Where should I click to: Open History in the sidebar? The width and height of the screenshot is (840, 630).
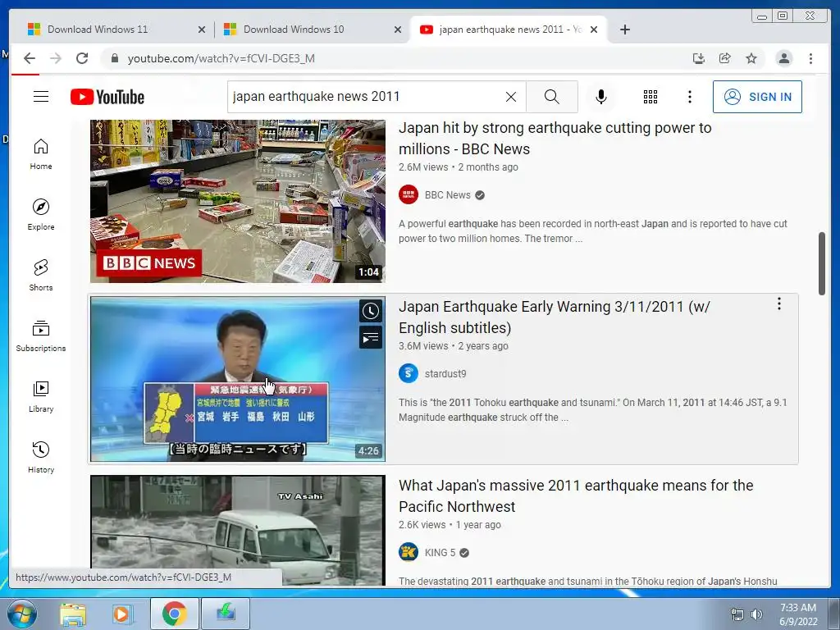click(41, 457)
